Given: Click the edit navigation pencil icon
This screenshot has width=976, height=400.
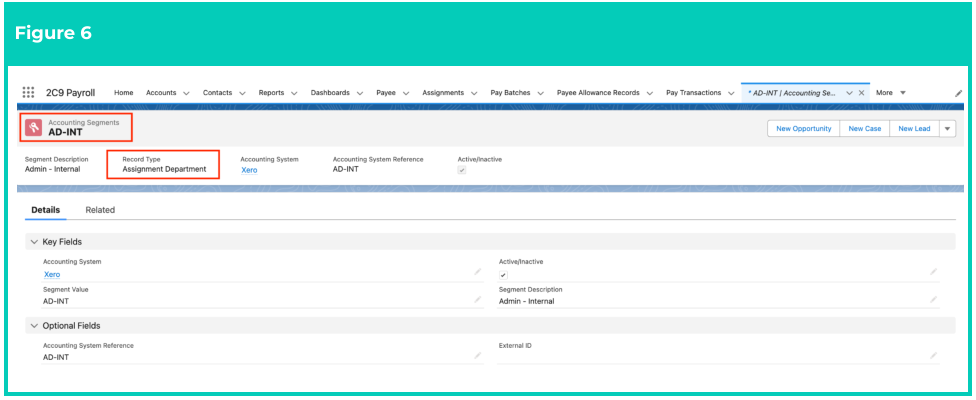Looking at the screenshot, I should click(x=959, y=93).
